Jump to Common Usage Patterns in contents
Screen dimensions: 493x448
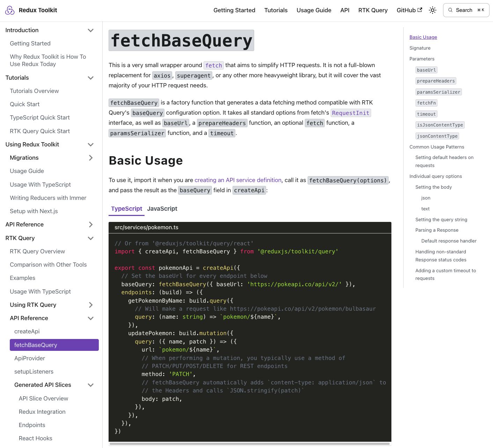tap(437, 147)
